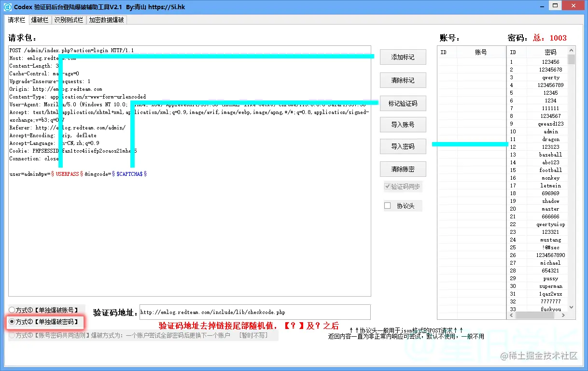Click the ID header of password list
588x371 pixels.
[517, 52]
